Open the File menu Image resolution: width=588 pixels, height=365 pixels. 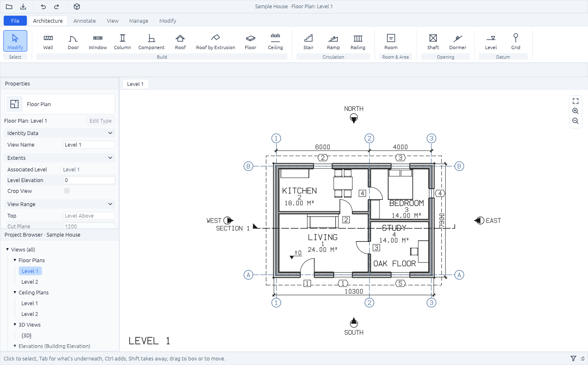point(15,21)
